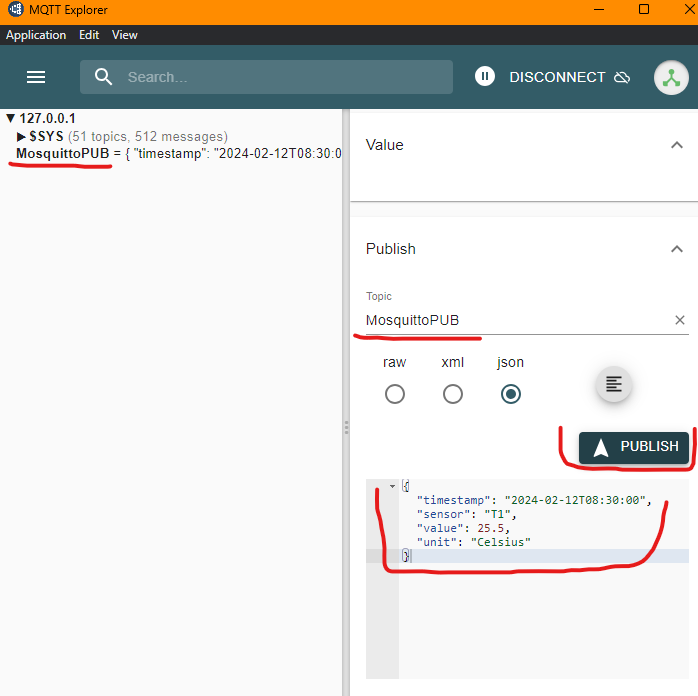Open the Edit menu
Image resolution: width=698 pixels, height=696 pixels.
coord(89,35)
